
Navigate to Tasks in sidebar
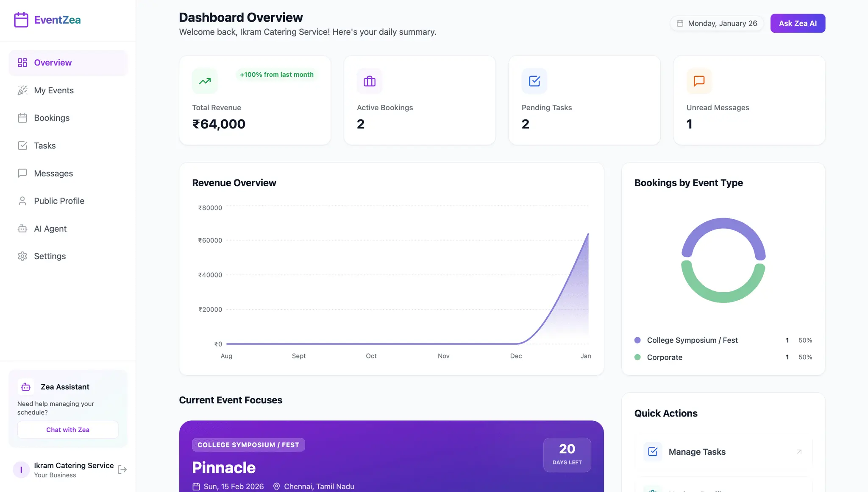[x=68, y=145]
